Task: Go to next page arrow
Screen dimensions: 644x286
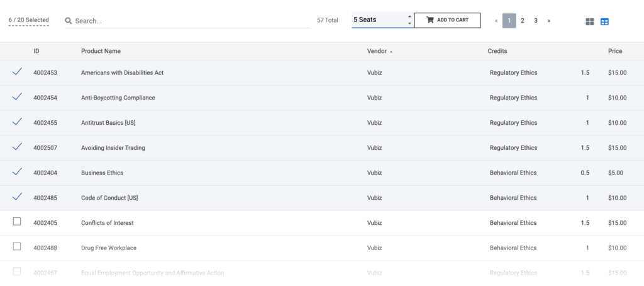Action: point(549,21)
